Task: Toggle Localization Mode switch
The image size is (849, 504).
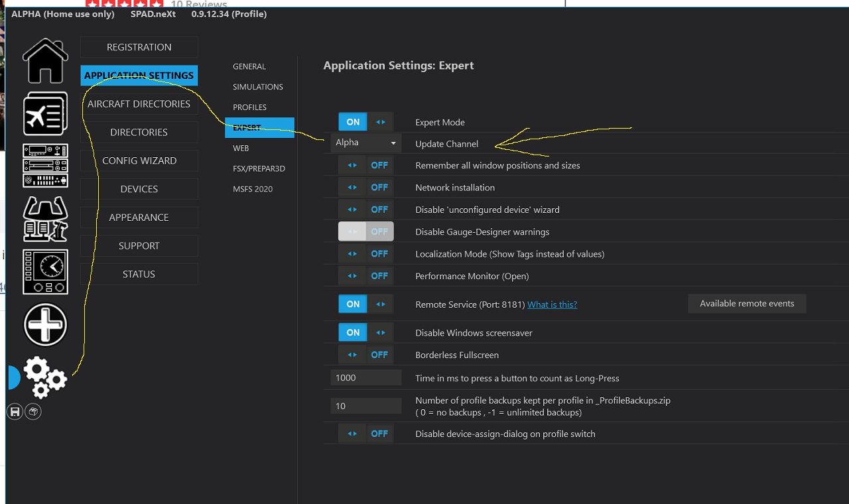Action: (x=365, y=253)
